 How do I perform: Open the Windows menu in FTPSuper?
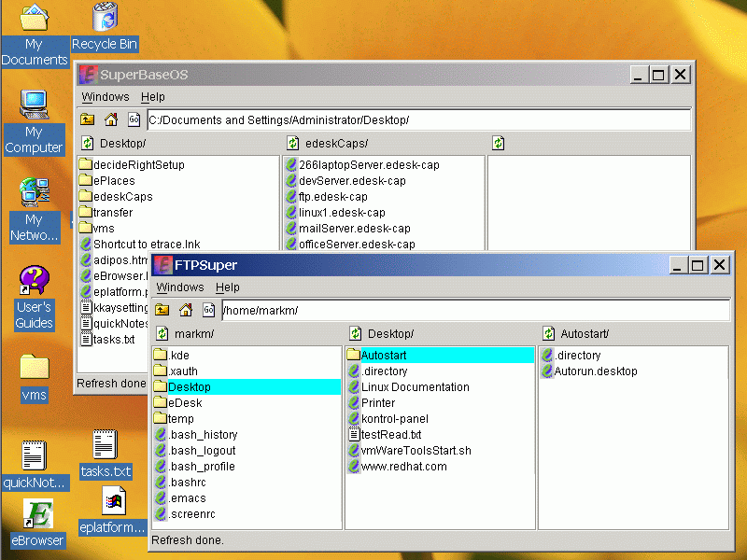coord(179,287)
